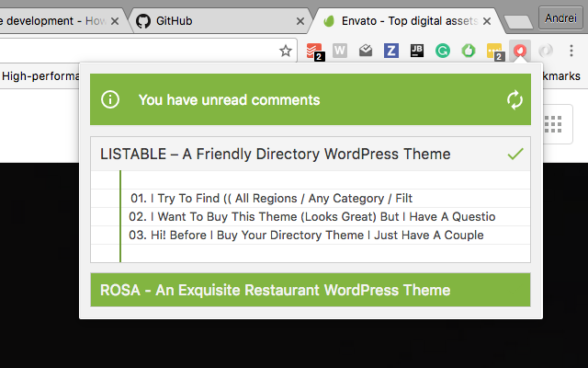This screenshot has width=588, height=368.
Task: Toggle the red Envato comments extension icon
Action: click(x=520, y=51)
